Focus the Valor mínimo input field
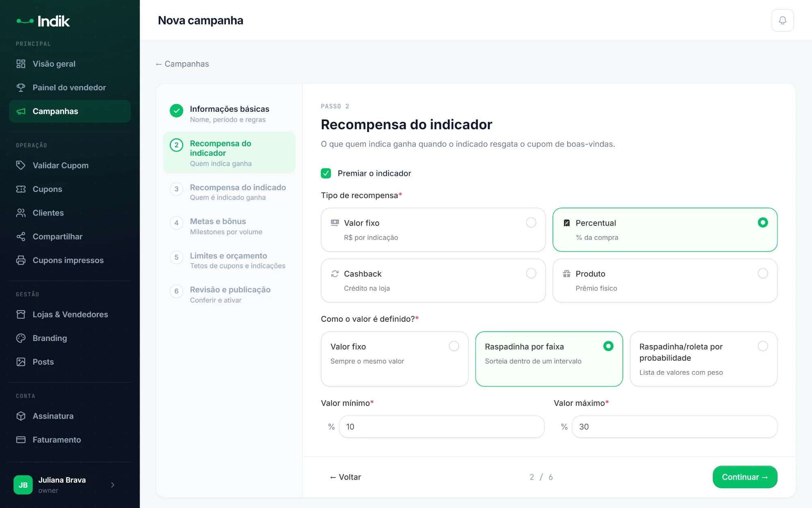 441,427
